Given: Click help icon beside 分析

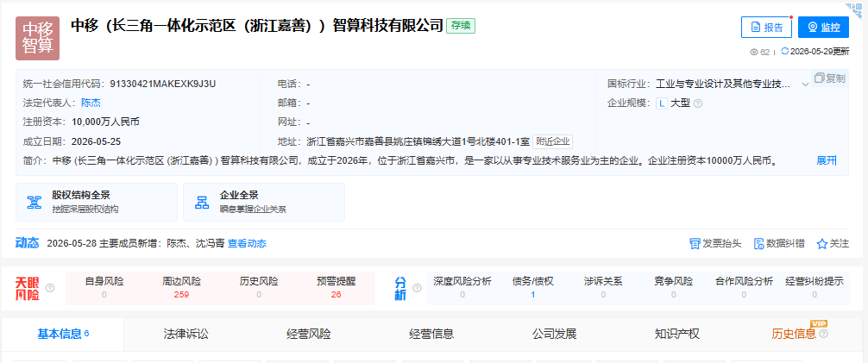Looking at the screenshot, I should coord(417,288).
